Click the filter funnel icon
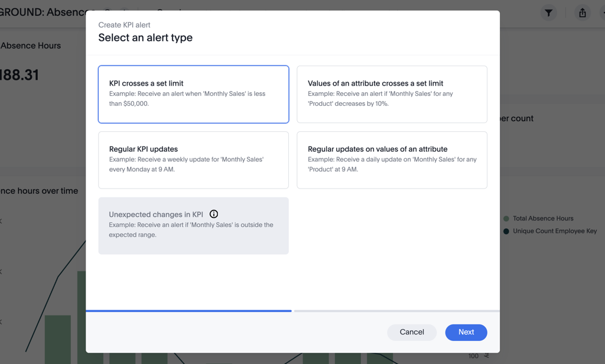 548,12
